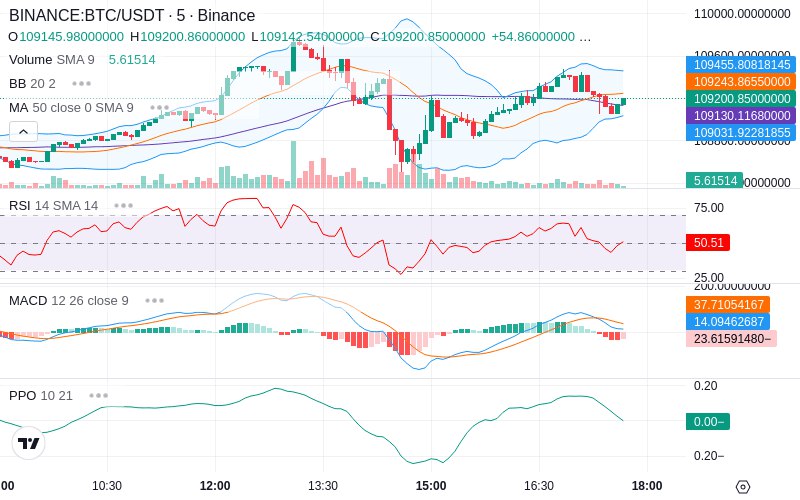Click the 109031.92281855 lower band label
Screen dimensions: 800x500
coord(741,133)
